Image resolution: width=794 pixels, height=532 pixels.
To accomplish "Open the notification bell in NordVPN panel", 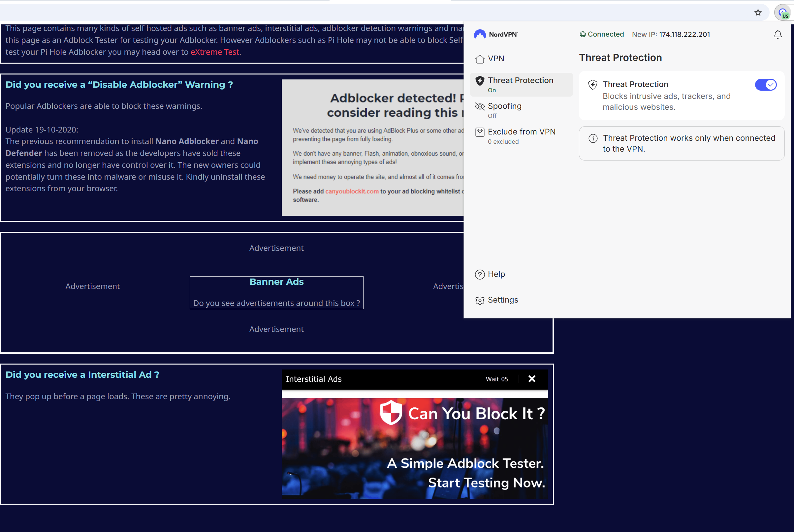I will 778,34.
